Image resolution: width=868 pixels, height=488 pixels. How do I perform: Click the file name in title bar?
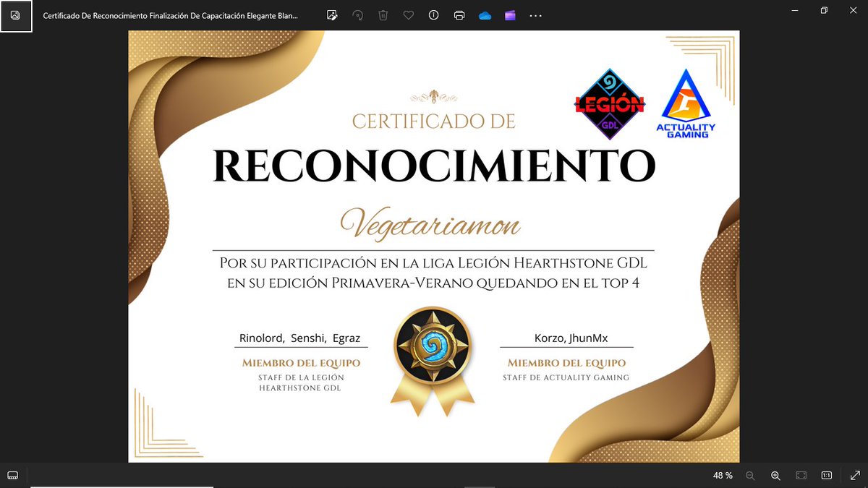pos(169,15)
